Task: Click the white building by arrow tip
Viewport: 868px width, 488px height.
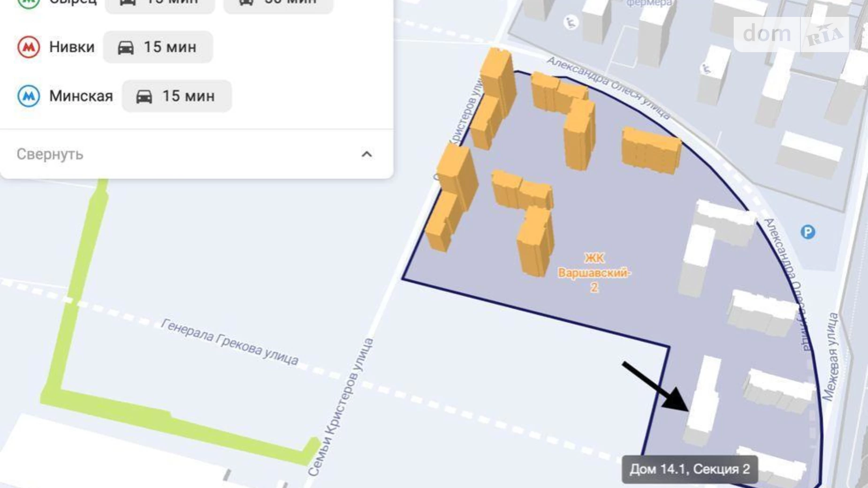Action: pos(702,400)
